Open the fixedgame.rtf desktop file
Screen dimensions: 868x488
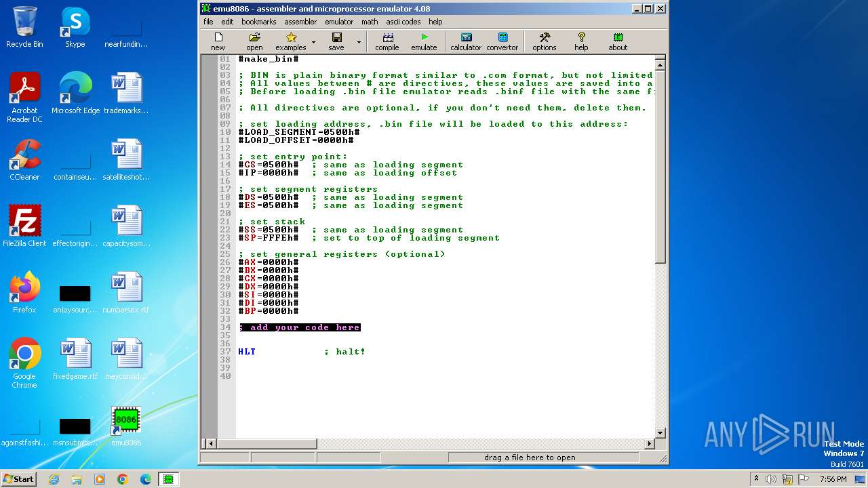click(x=75, y=359)
